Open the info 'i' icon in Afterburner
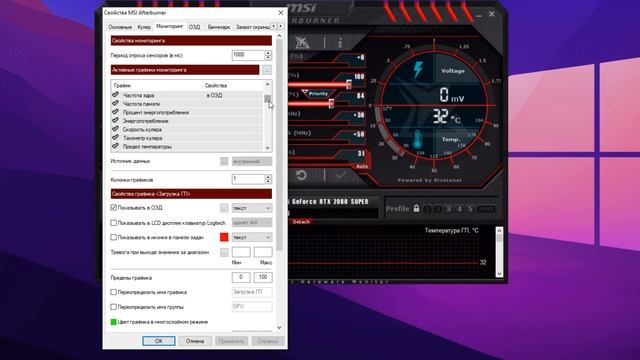Image resolution: width=640 pixels, height=360 pixels. click(340, 42)
